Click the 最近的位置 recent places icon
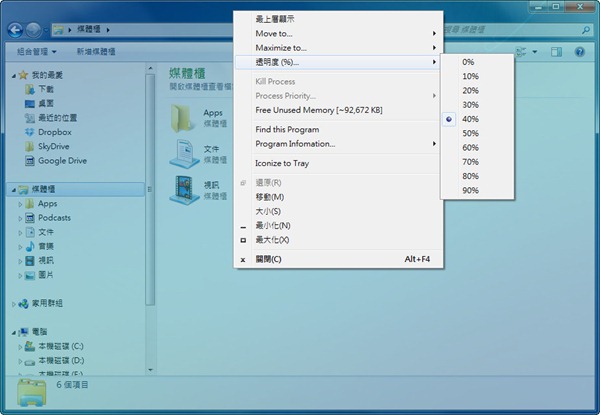This screenshot has height=415, width=600. pos(29,118)
